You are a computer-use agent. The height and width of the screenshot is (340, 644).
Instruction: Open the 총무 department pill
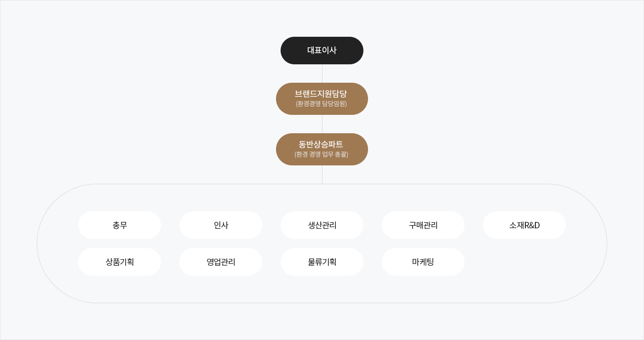pos(120,225)
